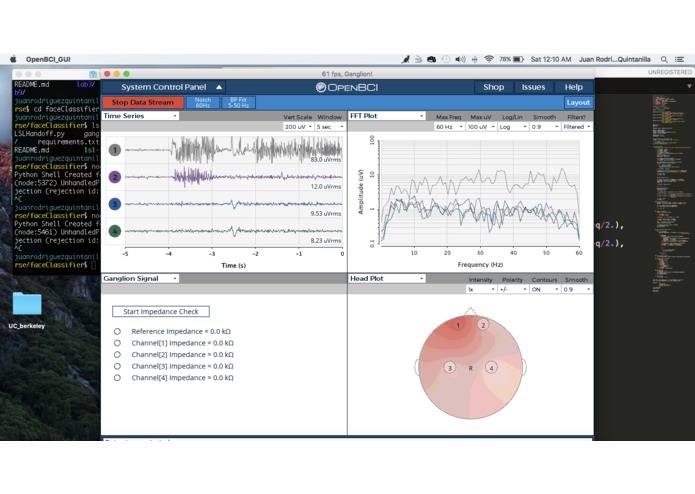Change Log/Lin dropdown in FFT Plot
The image size is (695, 494).
tap(513, 127)
